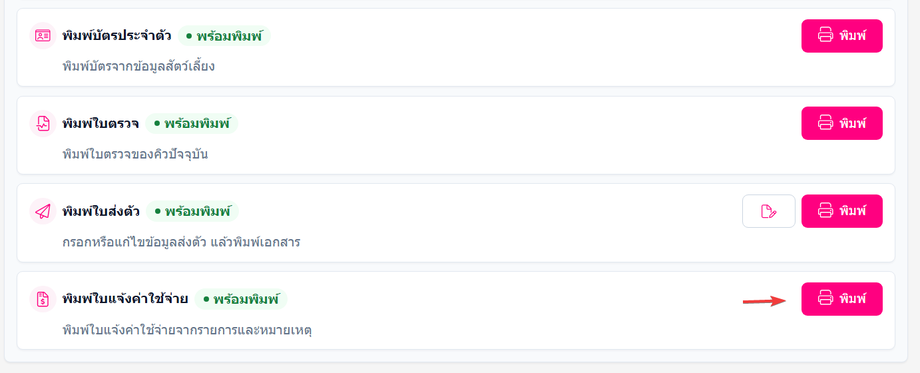The image size is (920, 373).
Task: Click the ID card icon beside พิมพ์บัตรประจำตัว
Action: 43,36
